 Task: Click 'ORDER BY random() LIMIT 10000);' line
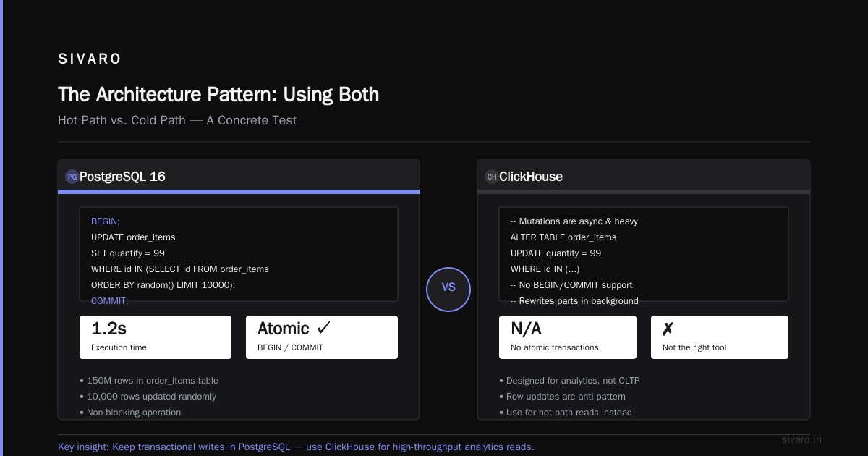163,284
